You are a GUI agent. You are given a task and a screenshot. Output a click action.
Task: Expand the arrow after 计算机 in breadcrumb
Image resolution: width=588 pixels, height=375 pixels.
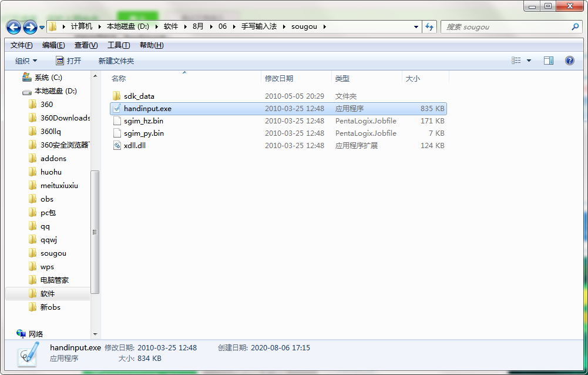[x=99, y=26]
